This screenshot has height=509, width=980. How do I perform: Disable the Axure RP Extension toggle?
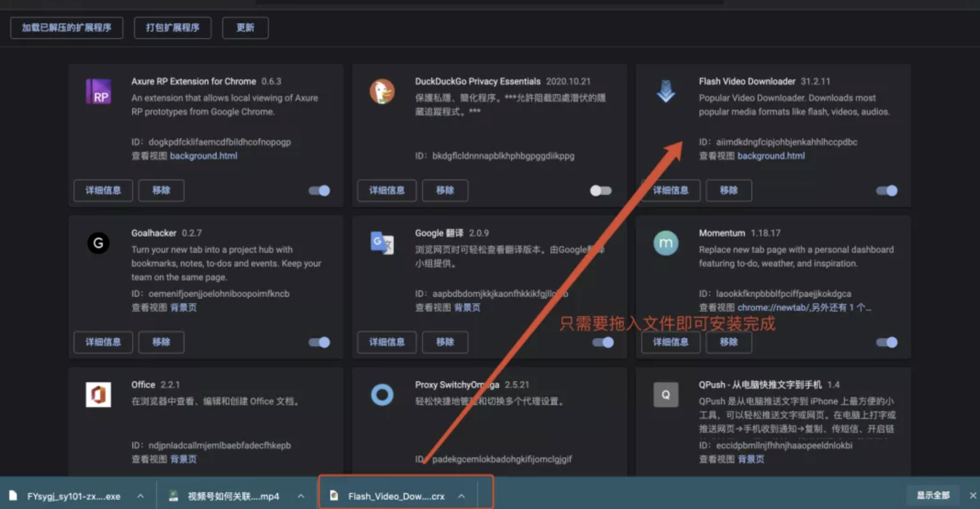(x=319, y=191)
